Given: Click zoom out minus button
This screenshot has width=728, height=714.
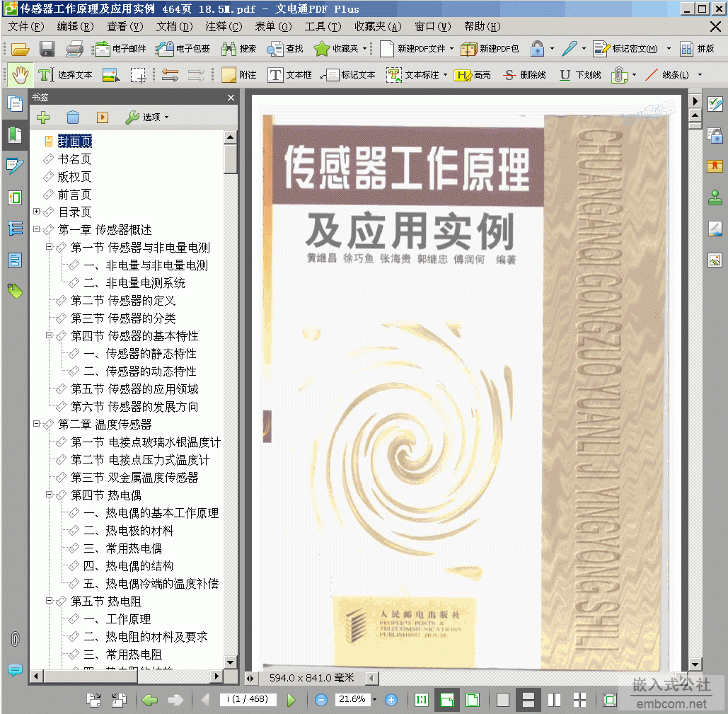Looking at the screenshot, I should click(320, 700).
